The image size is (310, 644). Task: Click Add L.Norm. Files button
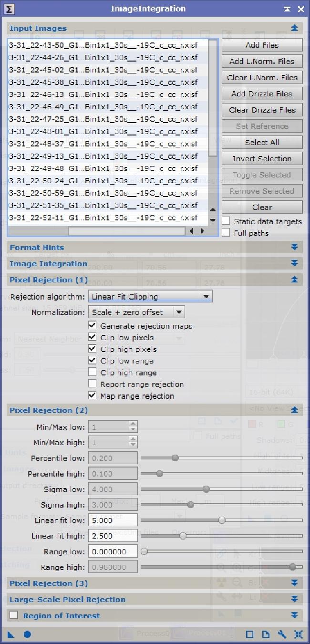pyautogui.click(x=262, y=61)
